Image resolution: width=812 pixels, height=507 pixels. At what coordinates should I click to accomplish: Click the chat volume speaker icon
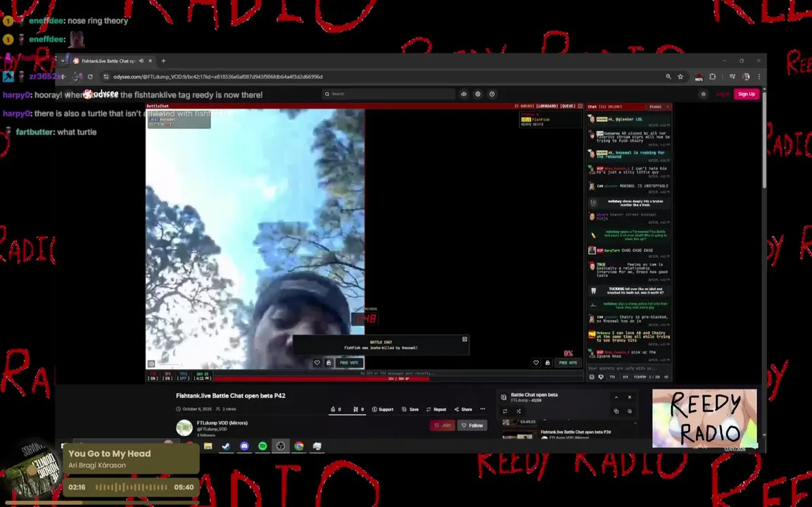click(666, 377)
